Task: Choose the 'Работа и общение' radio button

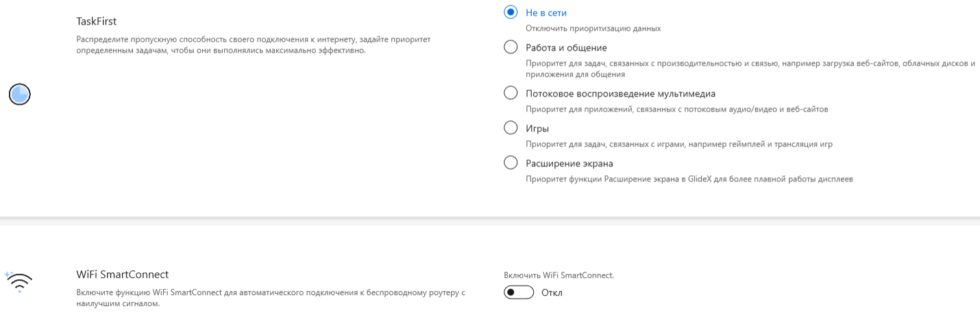Action: tap(511, 47)
